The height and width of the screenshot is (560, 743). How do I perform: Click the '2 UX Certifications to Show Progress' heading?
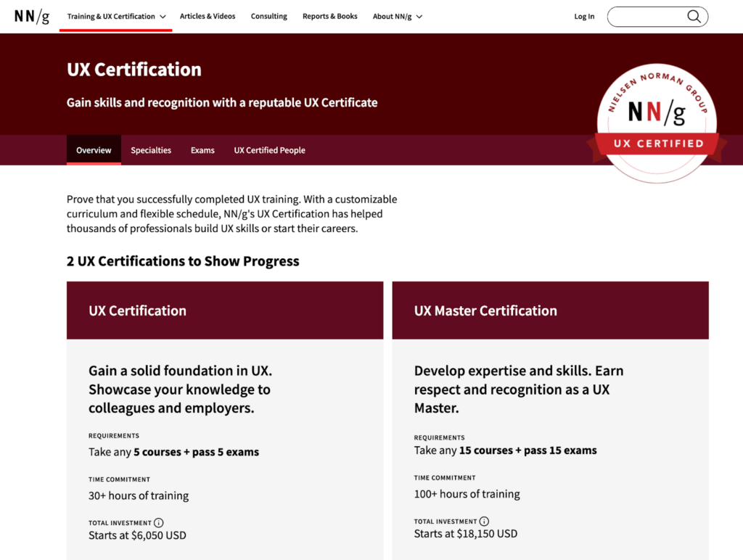pos(183,261)
